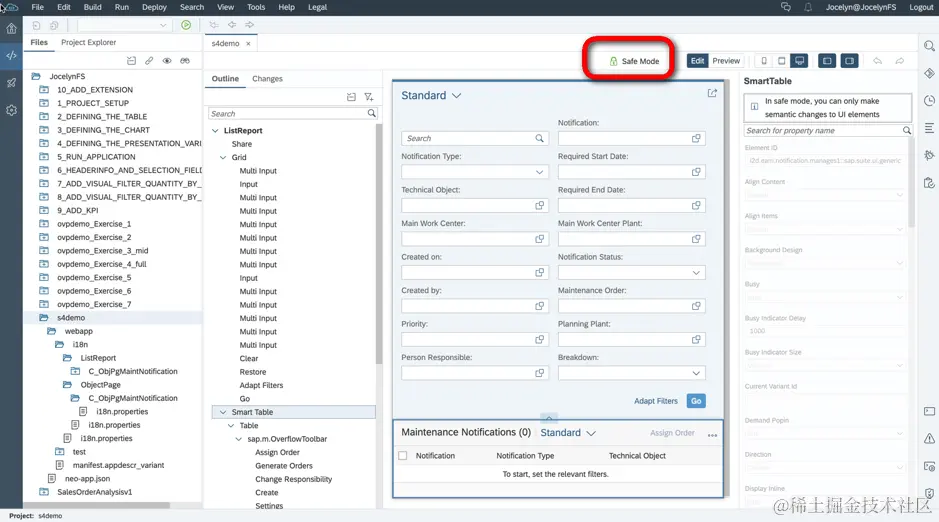Image resolution: width=939 pixels, height=522 pixels.
Task: Click the magnifier in the property name search
Action: [907, 130]
